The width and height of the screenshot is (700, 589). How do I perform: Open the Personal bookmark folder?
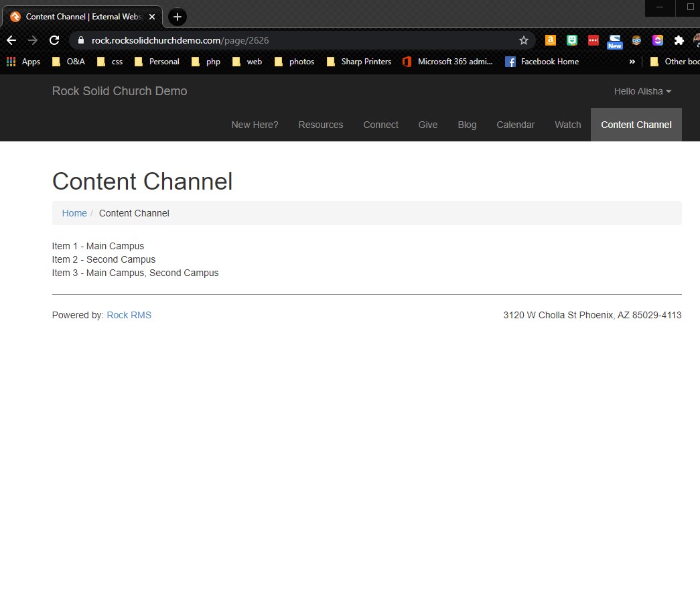click(x=157, y=62)
